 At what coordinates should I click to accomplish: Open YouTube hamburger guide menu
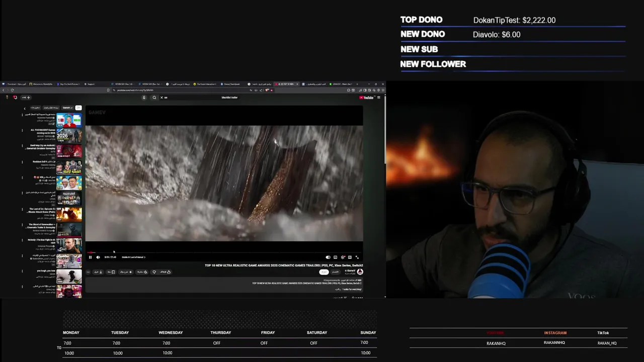378,98
